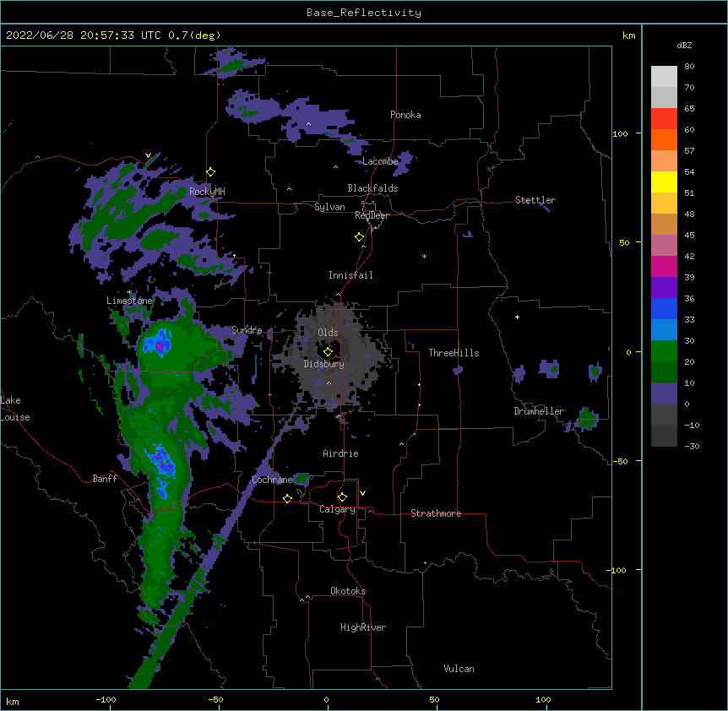Click the Didsbury label

coord(324,364)
